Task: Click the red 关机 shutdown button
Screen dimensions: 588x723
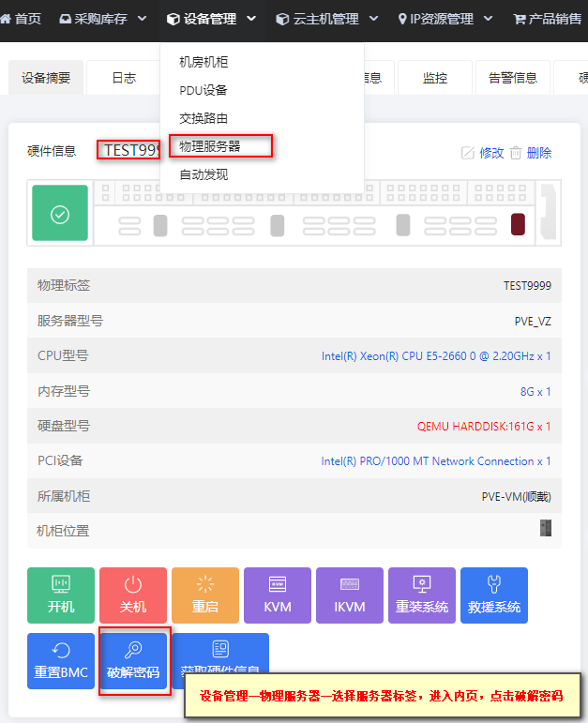Action: click(133, 595)
